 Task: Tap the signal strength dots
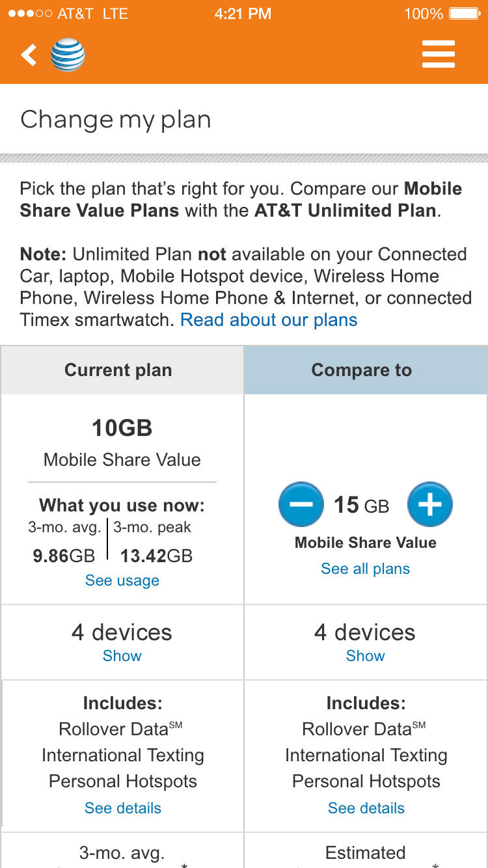pyautogui.click(x=29, y=14)
